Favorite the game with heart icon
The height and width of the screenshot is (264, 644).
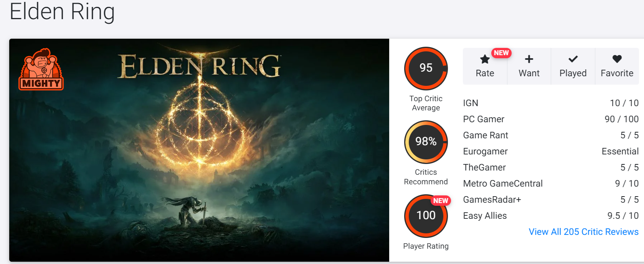click(617, 59)
